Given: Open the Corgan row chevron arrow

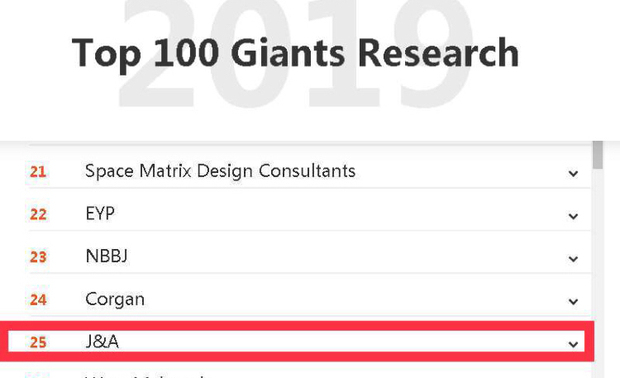Looking at the screenshot, I should click(x=573, y=301).
